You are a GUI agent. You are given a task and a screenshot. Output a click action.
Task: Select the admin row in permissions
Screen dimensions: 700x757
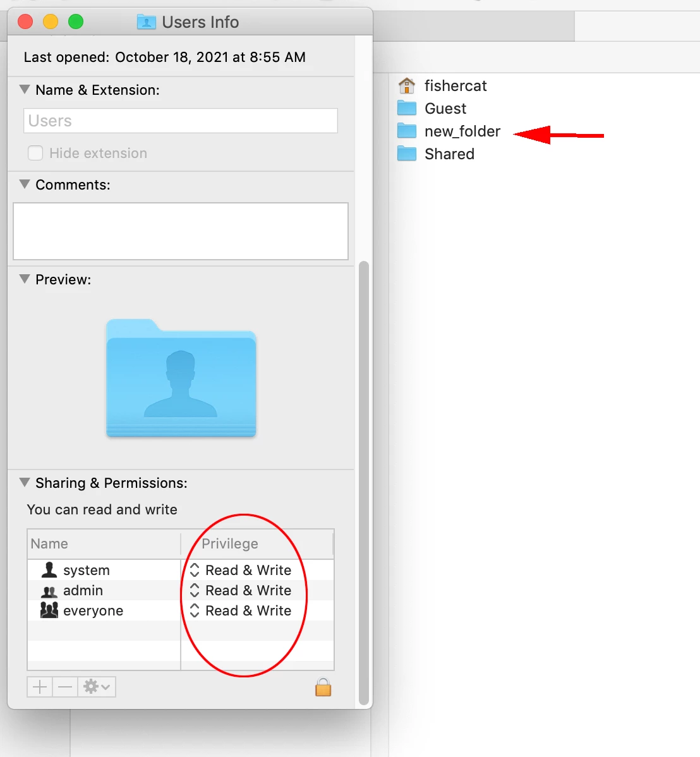click(181, 590)
